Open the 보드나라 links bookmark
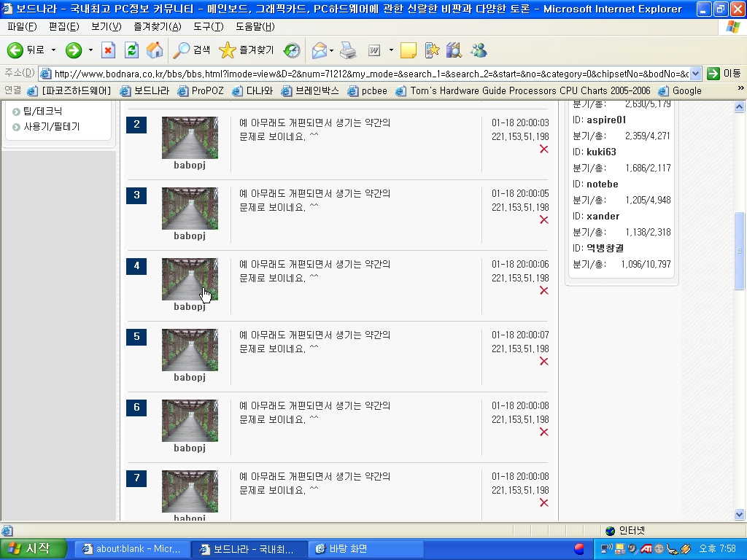Image resolution: width=747 pixels, height=560 pixels. pyautogui.click(x=145, y=90)
